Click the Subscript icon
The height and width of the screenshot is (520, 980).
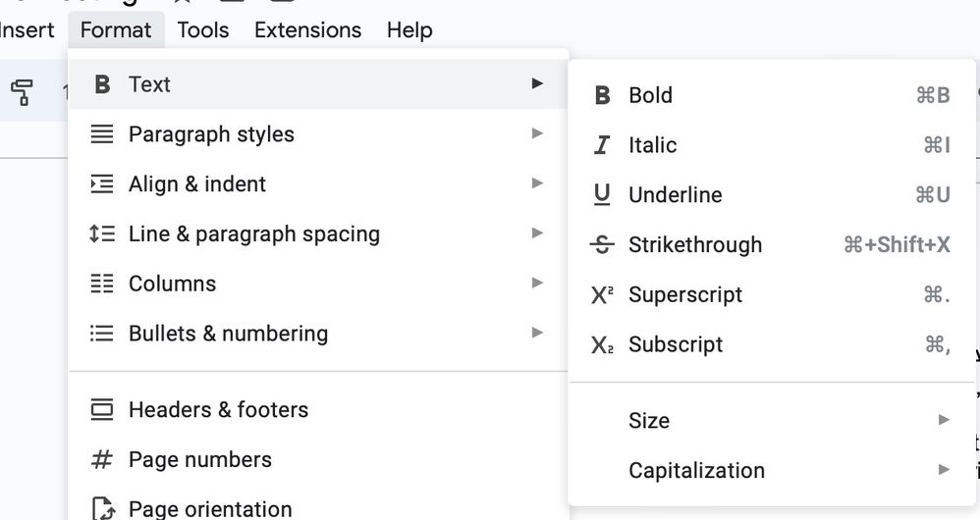pos(602,345)
